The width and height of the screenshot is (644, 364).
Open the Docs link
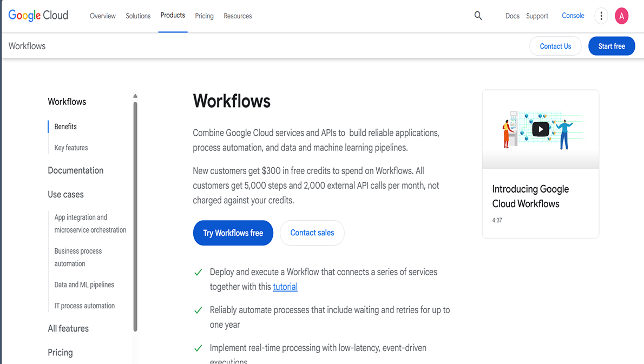(512, 16)
